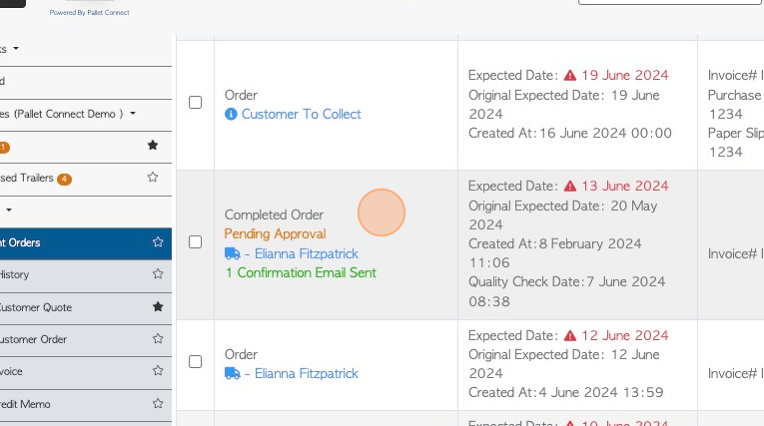Star the Invoice sidebar entry
This screenshot has width=764, height=426.
pos(157,371)
